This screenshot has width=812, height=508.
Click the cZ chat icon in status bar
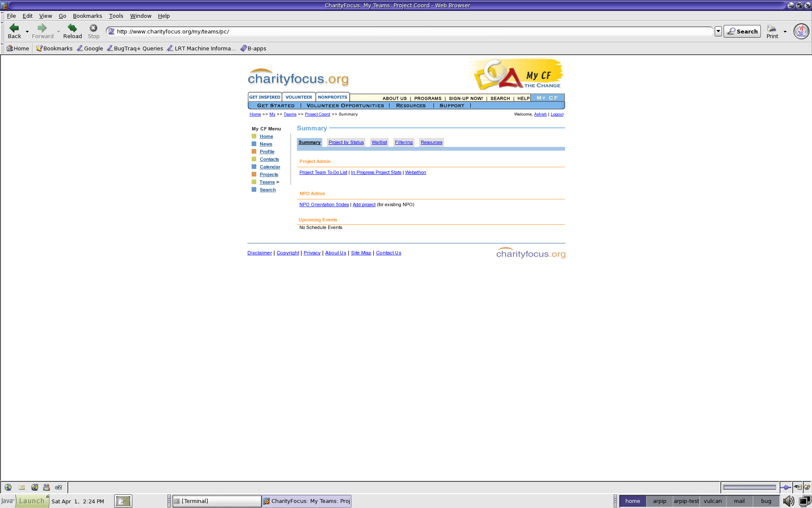click(59, 487)
